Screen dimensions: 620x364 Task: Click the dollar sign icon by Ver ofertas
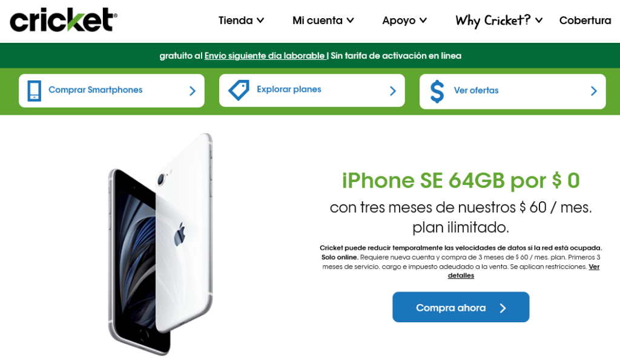[437, 91]
